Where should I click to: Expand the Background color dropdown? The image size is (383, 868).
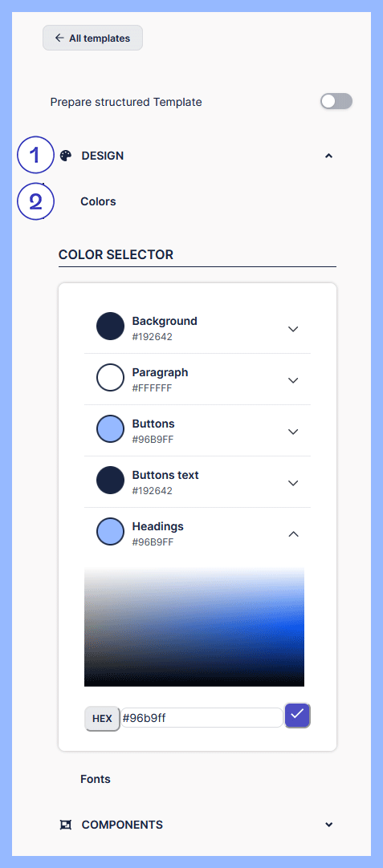pyautogui.click(x=293, y=329)
